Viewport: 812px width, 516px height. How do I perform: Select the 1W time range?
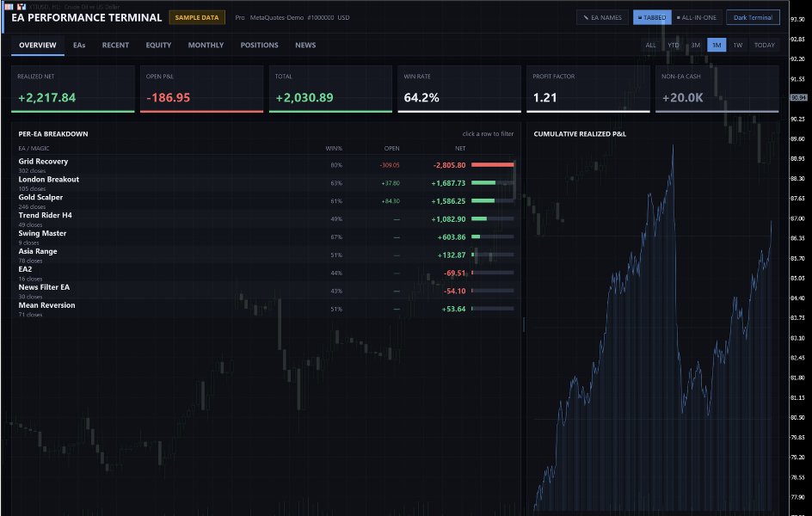pyautogui.click(x=737, y=45)
